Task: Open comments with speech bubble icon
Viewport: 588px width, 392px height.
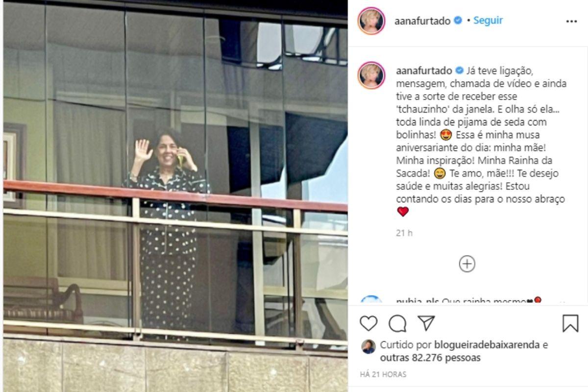Action: click(397, 323)
